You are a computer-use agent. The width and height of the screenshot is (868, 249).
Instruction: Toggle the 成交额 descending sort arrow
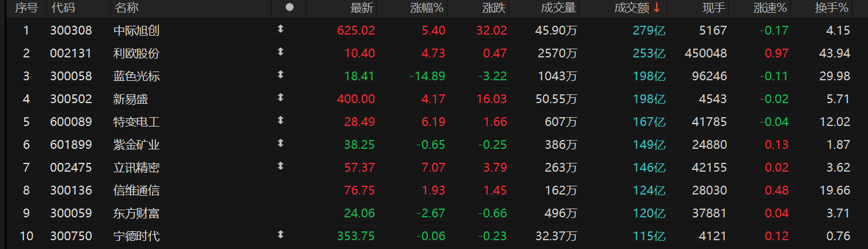coord(657,8)
